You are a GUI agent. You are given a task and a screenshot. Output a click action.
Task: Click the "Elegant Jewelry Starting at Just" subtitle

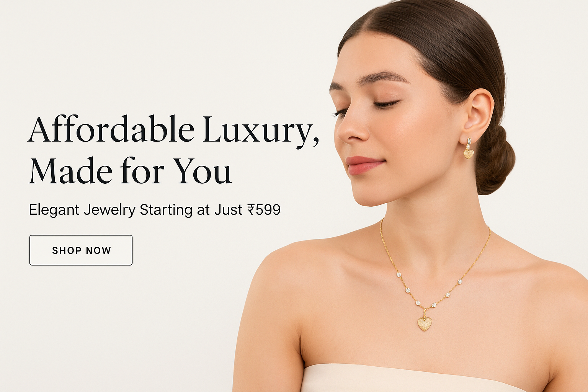[136, 210]
